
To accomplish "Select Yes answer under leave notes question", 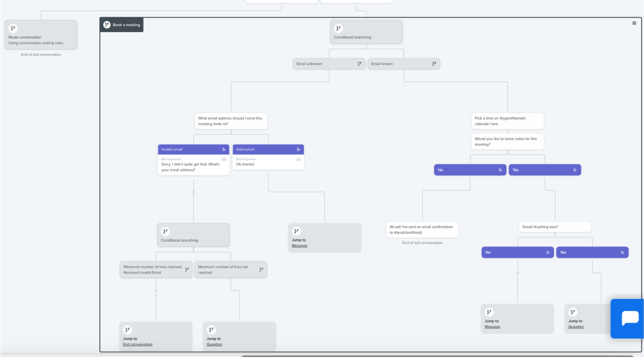I will [545, 170].
